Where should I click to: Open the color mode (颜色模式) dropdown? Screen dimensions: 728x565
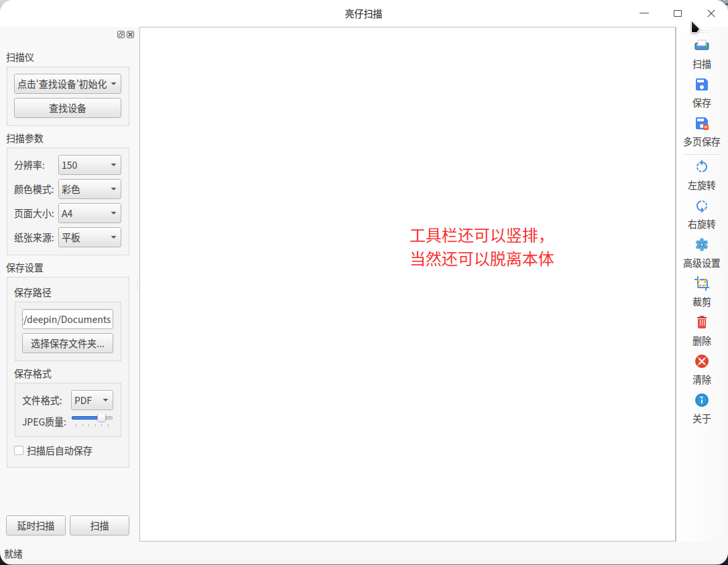coord(90,190)
